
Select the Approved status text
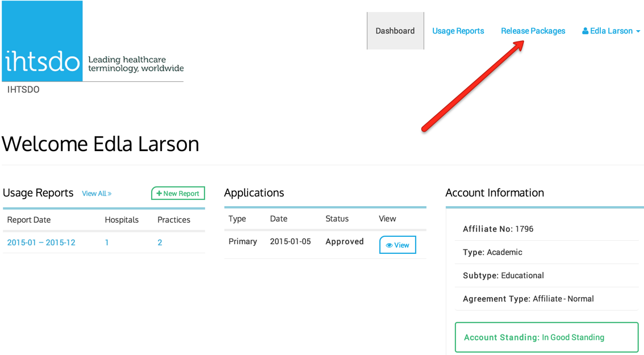point(344,241)
